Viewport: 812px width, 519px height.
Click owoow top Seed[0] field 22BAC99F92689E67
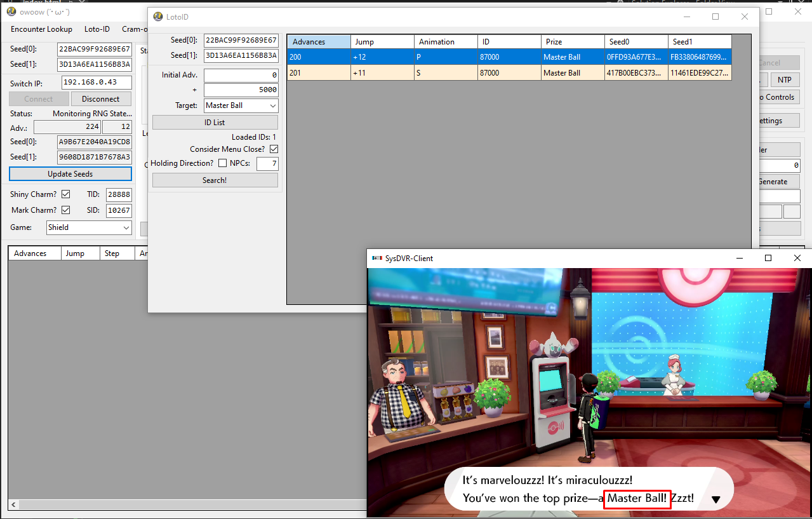point(95,50)
